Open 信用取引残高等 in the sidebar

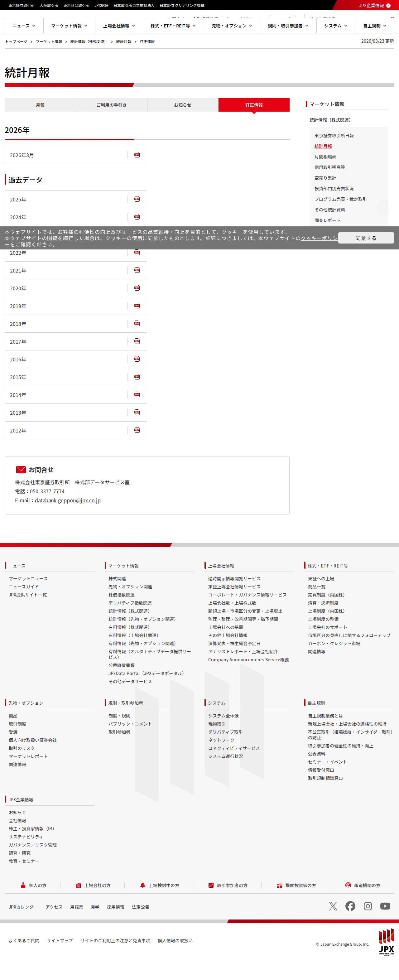[329, 167]
